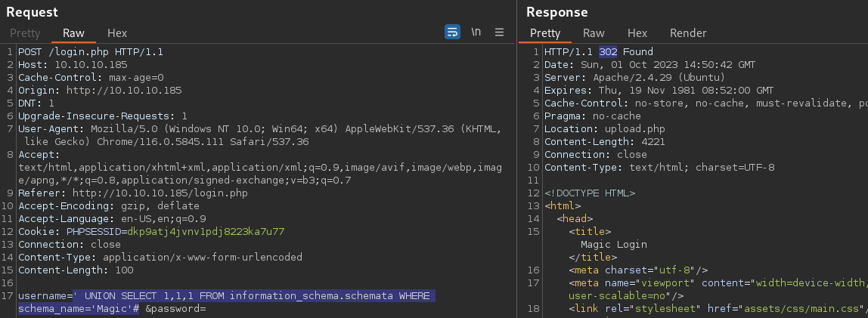Image resolution: width=868 pixels, height=318 pixels.
Task: Switch Request view to Pretty tab
Action: click(x=25, y=33)
